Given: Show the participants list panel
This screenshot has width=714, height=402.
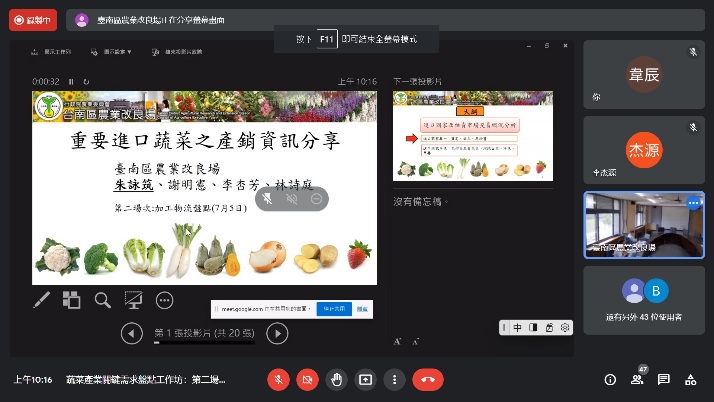Looking at the screenshot, I should pyautogui.click(x=637, y=380).
